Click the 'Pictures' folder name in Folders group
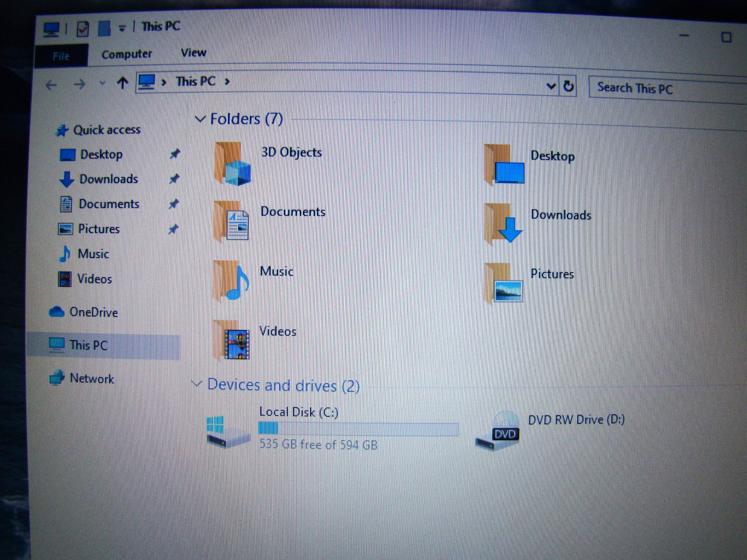The image size is (747, 560). pos(552,274)
